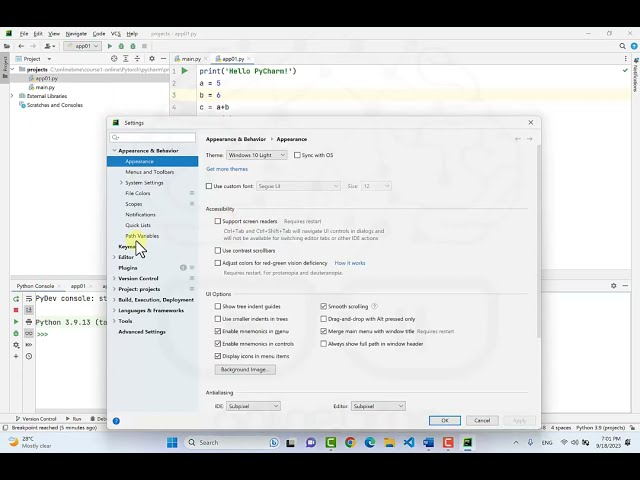The image size is (640, 480).
Task: Open File Explorer from the taskbar
Action: tap(389, 442)
